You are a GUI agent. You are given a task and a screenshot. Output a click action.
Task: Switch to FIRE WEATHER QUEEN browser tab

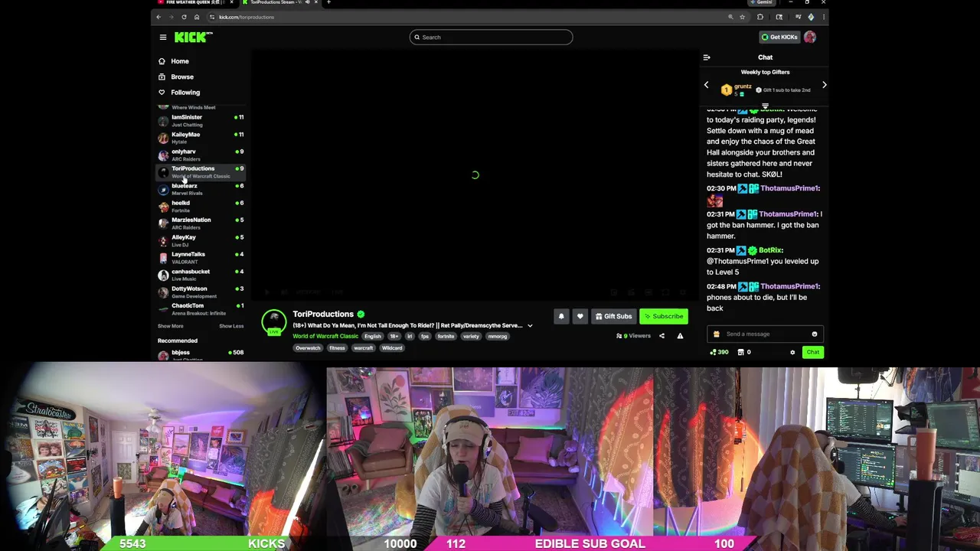pyautogui.click(x=194, y=2)
